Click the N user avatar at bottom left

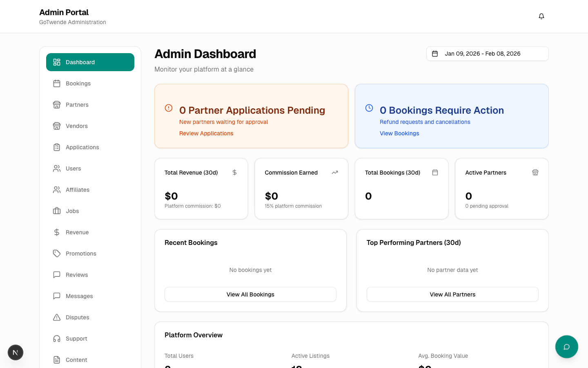click(x=15, y=352)
